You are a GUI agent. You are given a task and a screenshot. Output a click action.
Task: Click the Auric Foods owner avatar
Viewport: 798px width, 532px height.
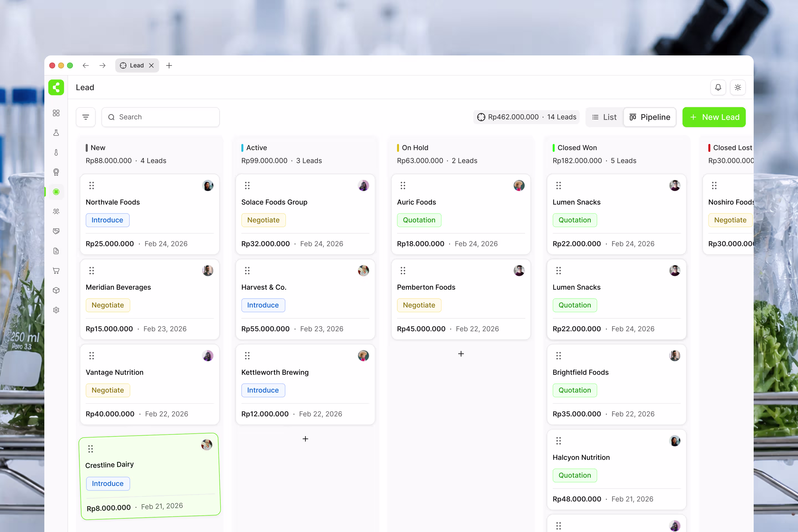519,186
